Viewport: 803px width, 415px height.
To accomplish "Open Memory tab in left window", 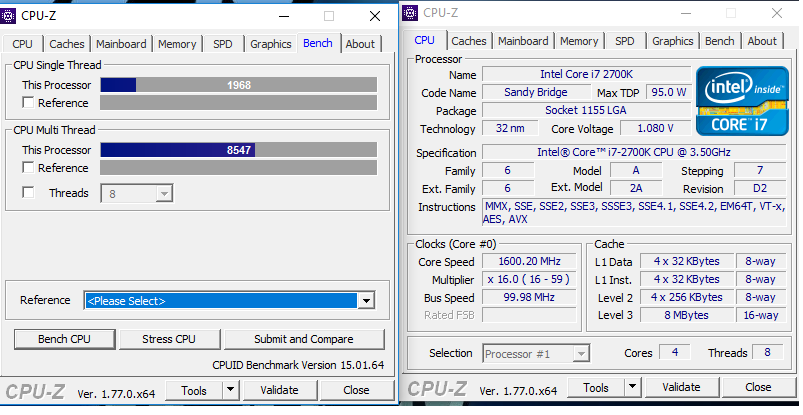I will tap(177, 44).
